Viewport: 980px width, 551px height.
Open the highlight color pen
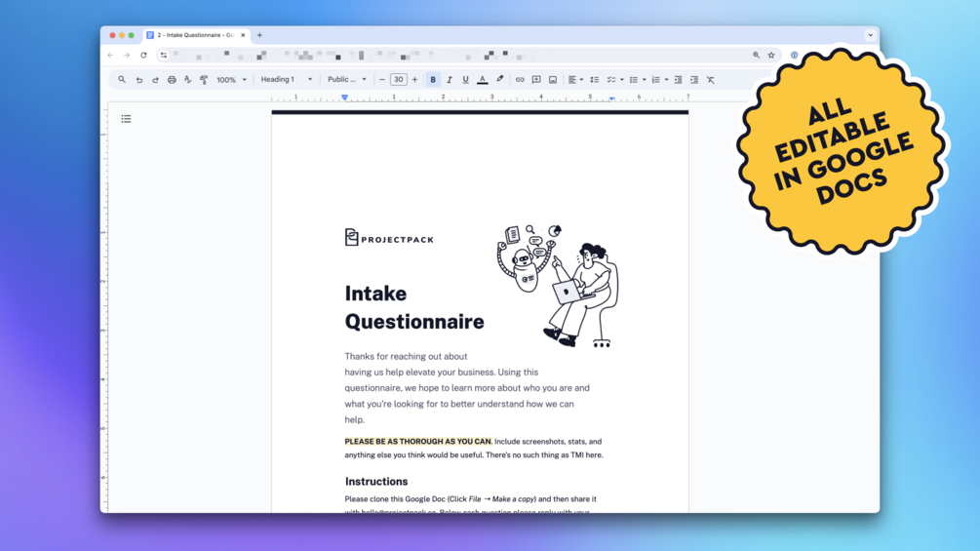pos(499,79)
